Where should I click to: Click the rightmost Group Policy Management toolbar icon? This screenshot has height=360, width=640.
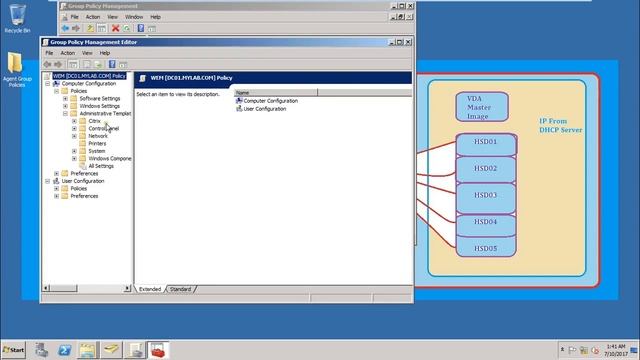point(151,28)
